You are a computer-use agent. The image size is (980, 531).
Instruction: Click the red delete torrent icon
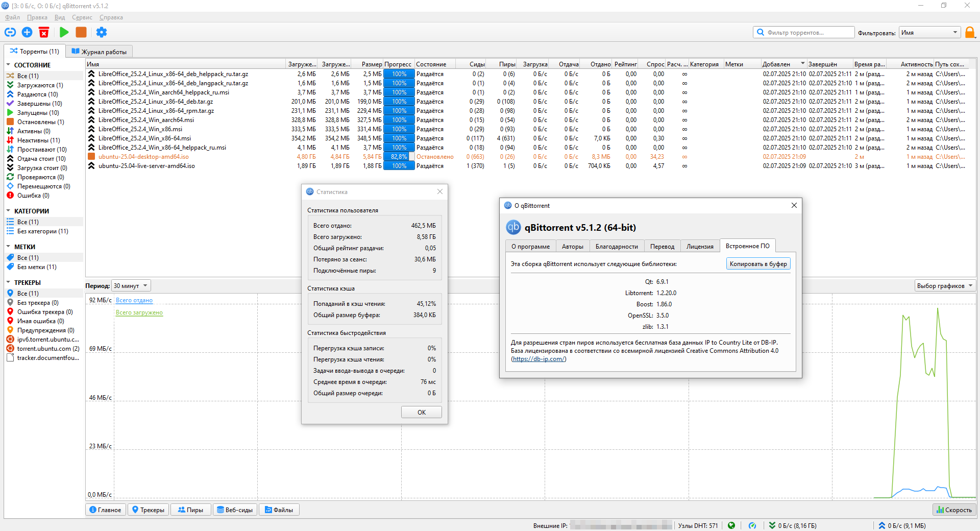44,32
